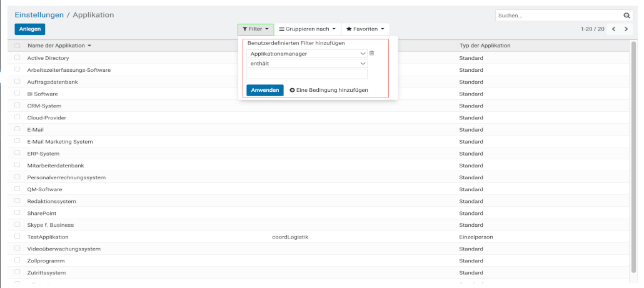Screen dimensions: 644x288
Task: Click the search magnifier icon
Action: [626, 15]
